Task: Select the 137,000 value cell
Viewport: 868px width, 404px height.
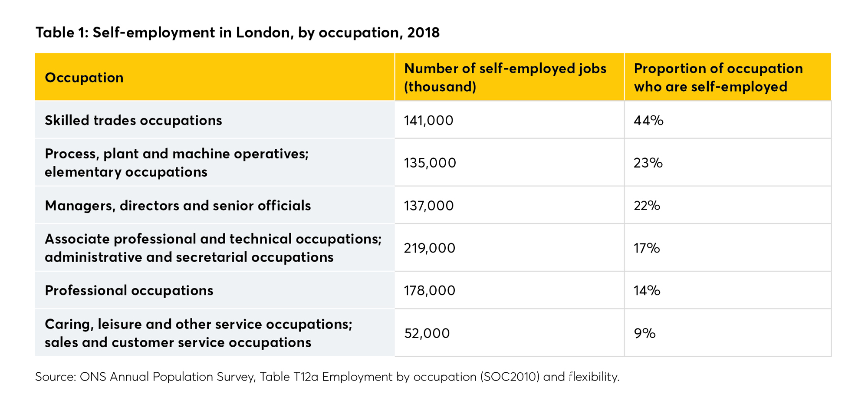Action: pos(428,205)
